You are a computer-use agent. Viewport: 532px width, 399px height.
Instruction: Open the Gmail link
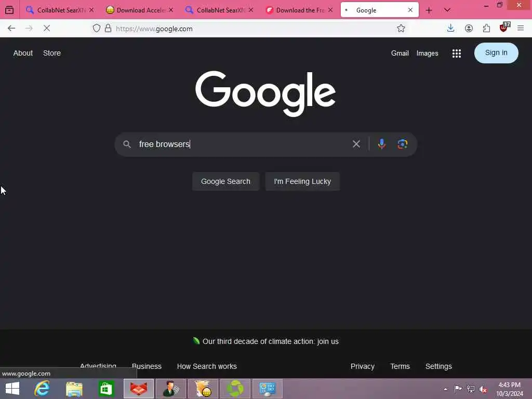pos(400,54)
